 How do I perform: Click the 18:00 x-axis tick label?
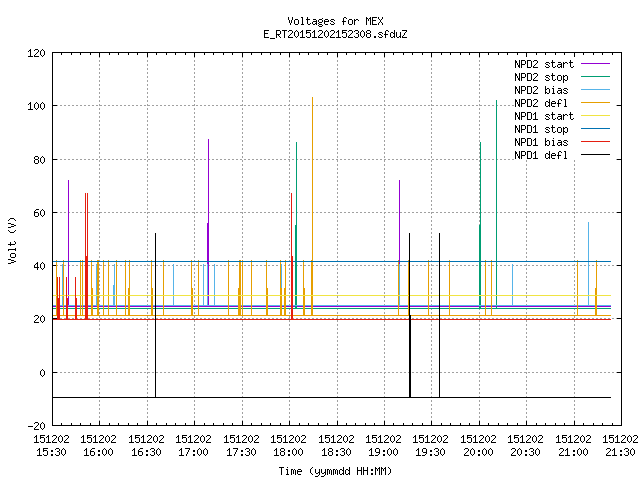pyautogui.click(x=289, y=452)
